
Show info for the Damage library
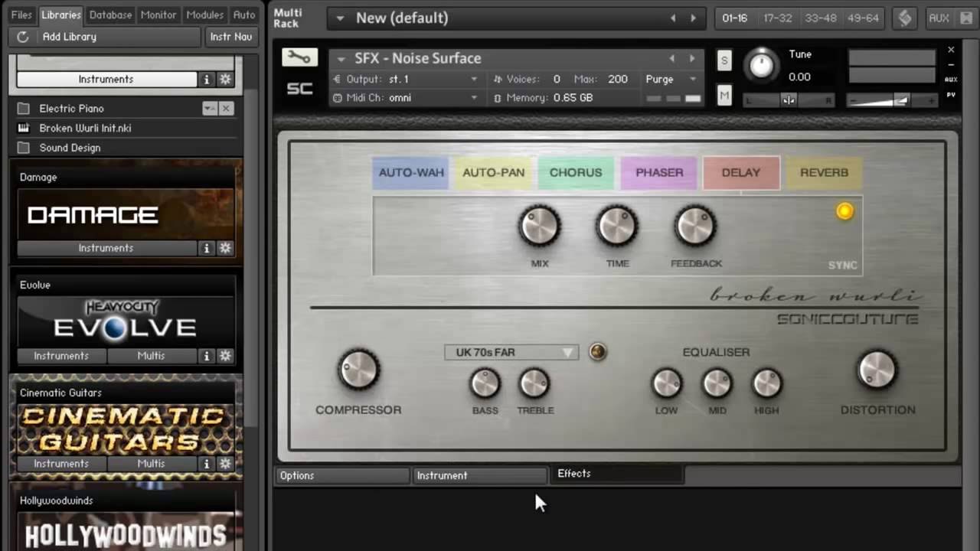tap(207, 248)
